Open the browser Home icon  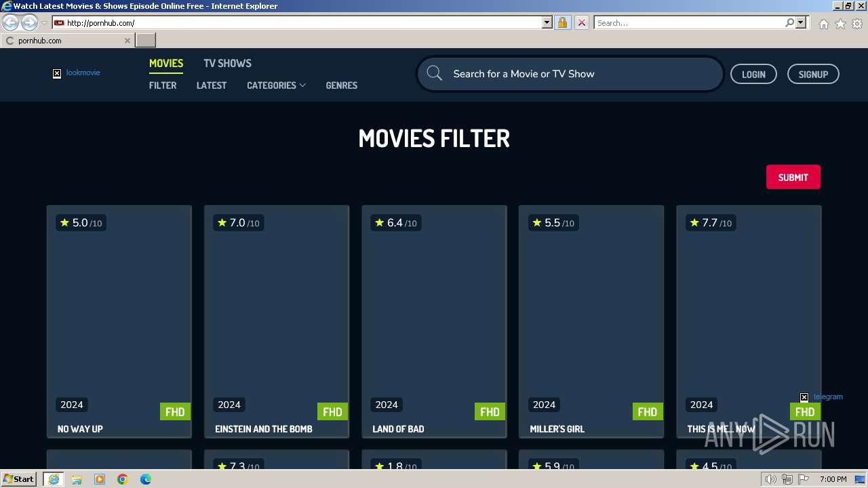click(823, 23)
